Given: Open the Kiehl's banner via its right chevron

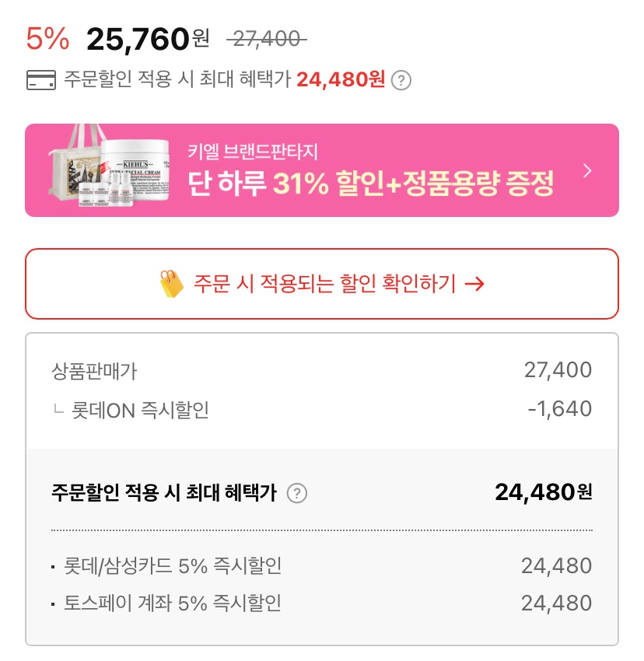Looking at the screenshot, I should coord(587,170).
